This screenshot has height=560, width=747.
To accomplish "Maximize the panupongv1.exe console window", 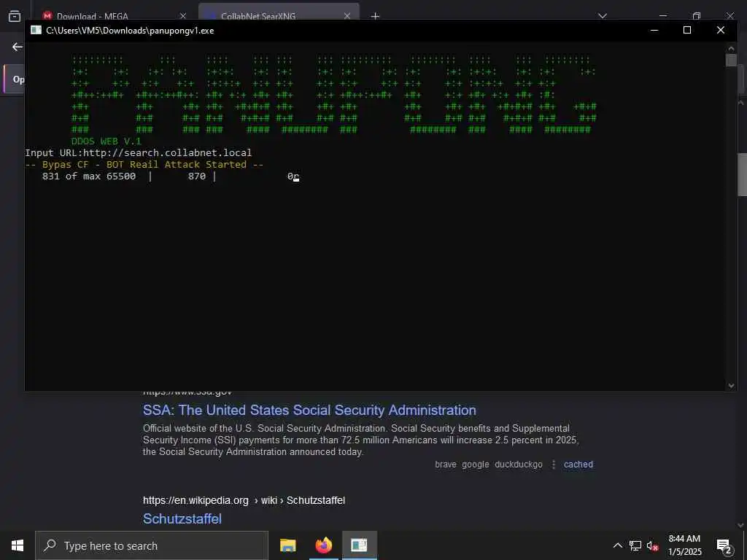I will pyautogui.click(x=687, y=30).
